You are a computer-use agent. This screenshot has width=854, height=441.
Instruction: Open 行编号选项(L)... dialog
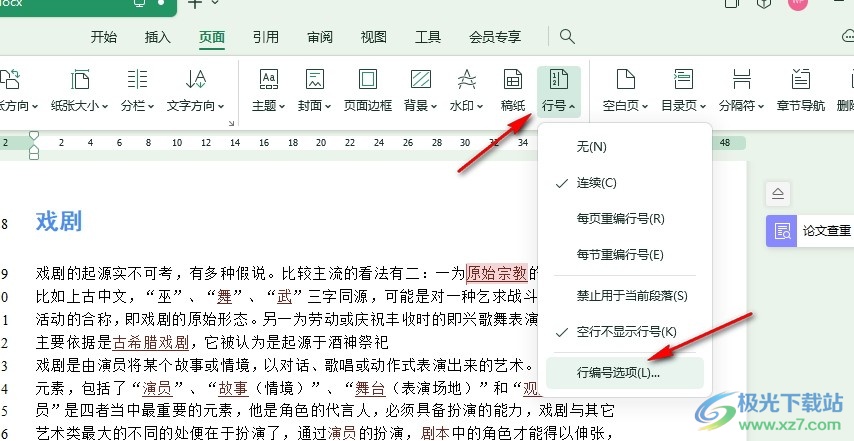click(x=625, y=373)
